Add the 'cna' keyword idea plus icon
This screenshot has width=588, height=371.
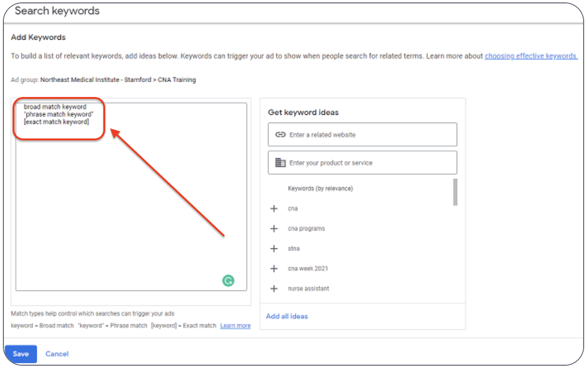tap(274, 208)
